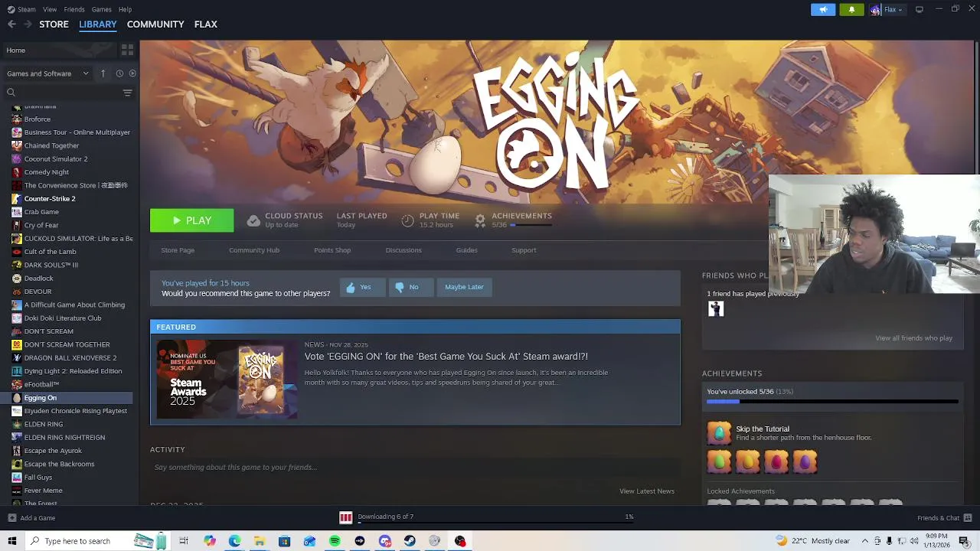Open the Flax account dropdown

point(893,9)
